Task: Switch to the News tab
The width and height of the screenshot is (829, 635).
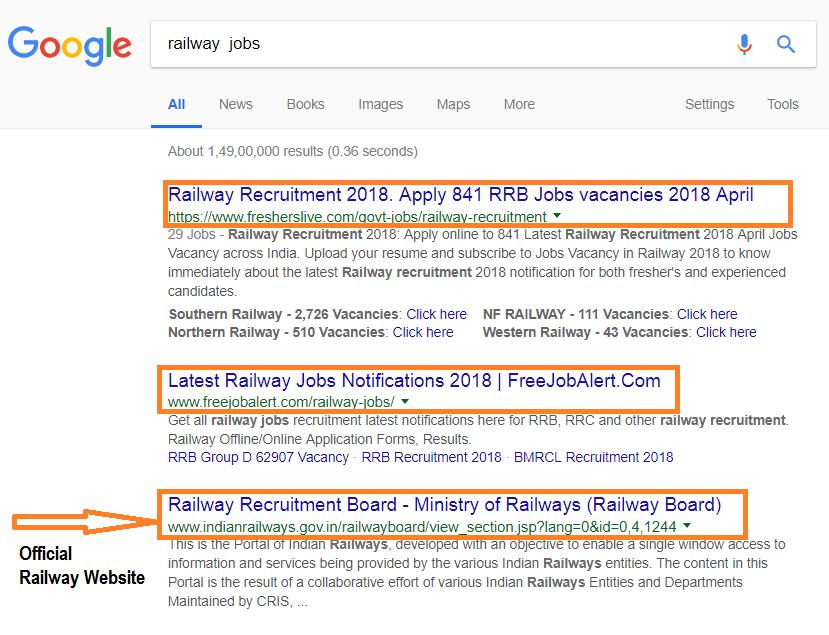Action: pos(236,104)
